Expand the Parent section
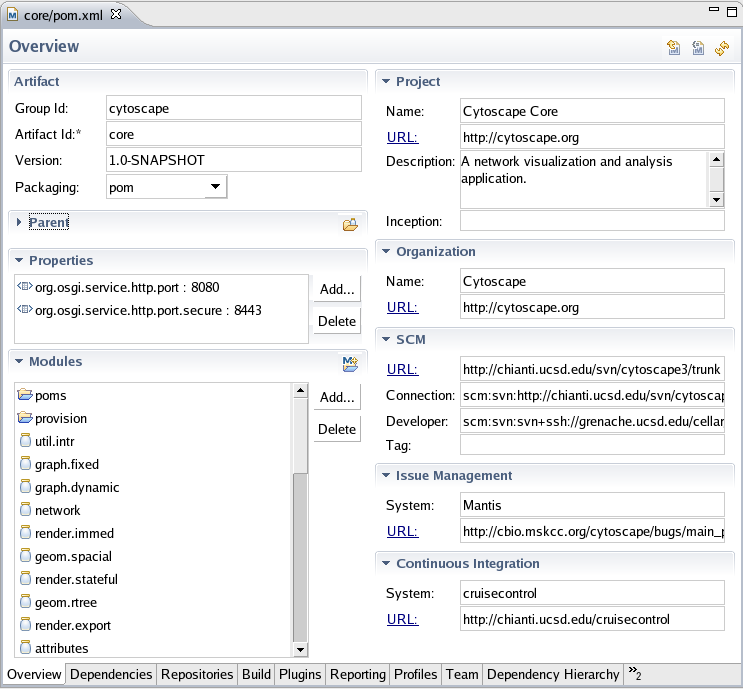 20,222
